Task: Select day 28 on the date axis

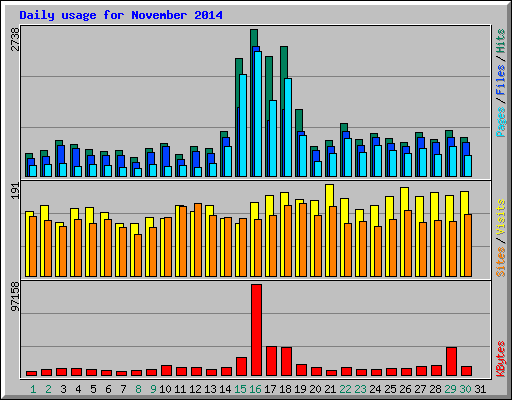Action: (x=435, y=389)
